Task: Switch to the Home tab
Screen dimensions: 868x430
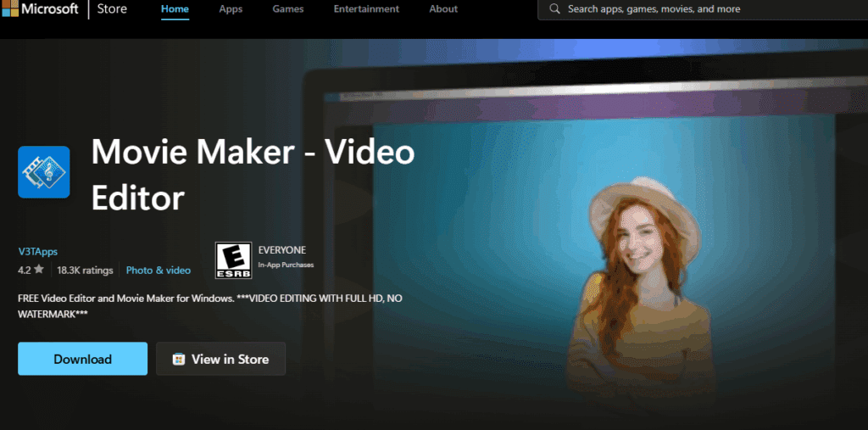Action: (175, 9)
